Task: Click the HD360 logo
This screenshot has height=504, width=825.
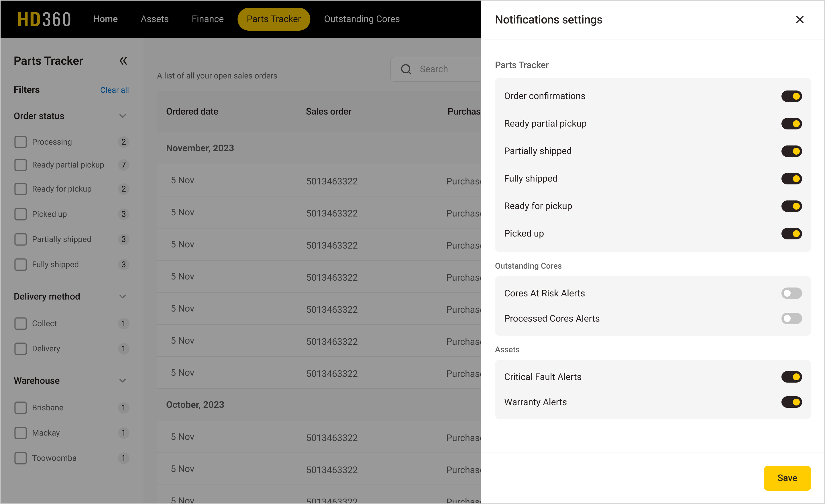Action: click(x=44, y=19)
